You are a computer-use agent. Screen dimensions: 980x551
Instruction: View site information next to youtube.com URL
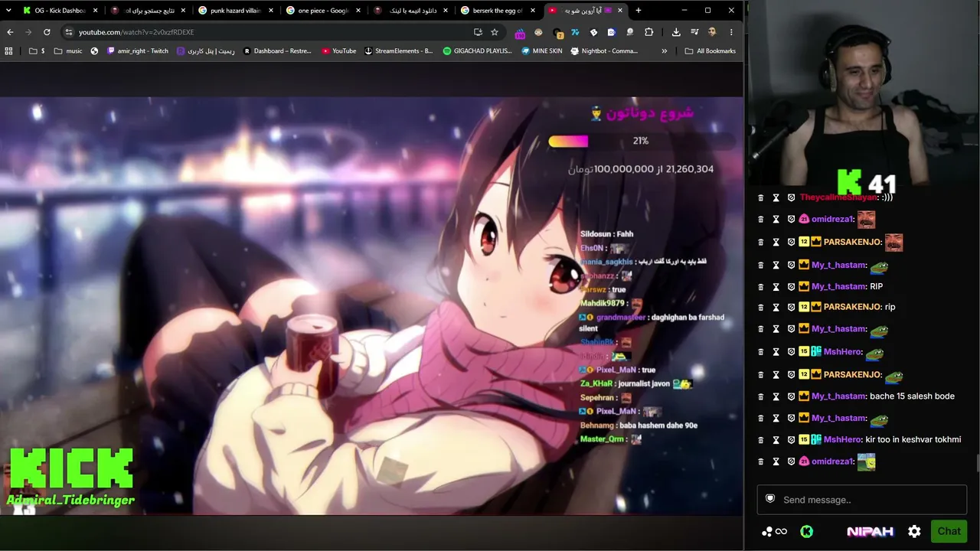[x=68, y=32]
